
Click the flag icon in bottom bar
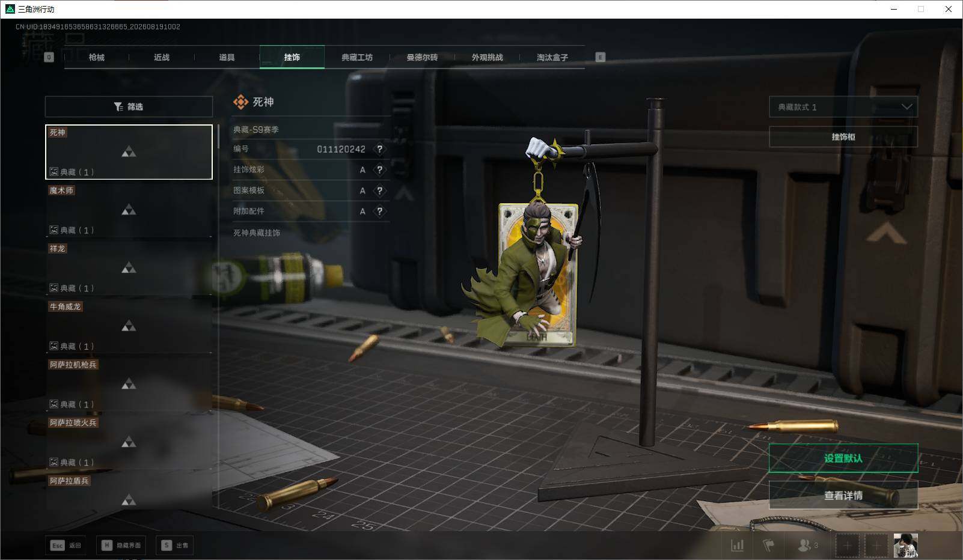tap(768, 546)
